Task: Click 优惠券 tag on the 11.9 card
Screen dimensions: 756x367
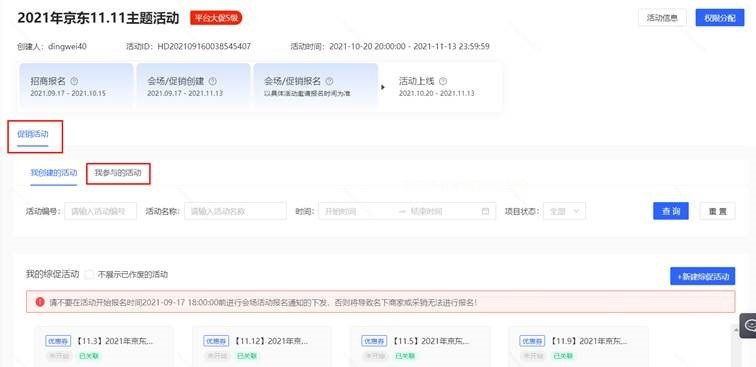Action: coord(532,341)
